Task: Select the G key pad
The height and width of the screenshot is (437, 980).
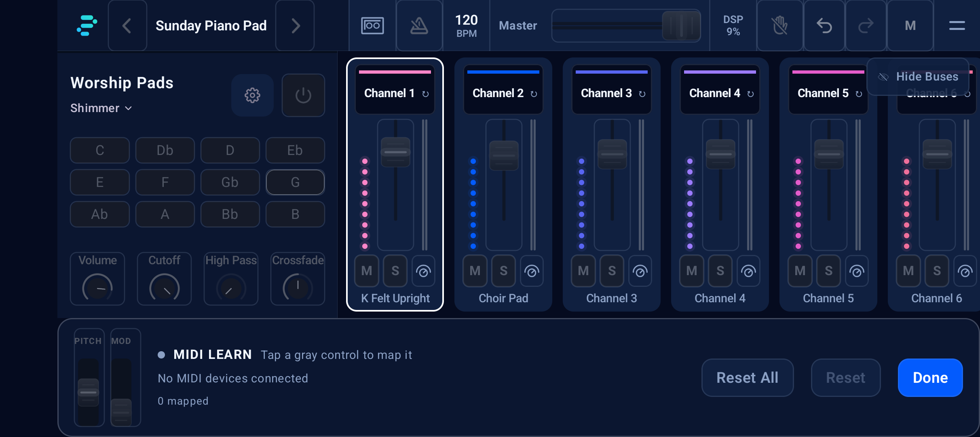Action: [x=295, y=182]
